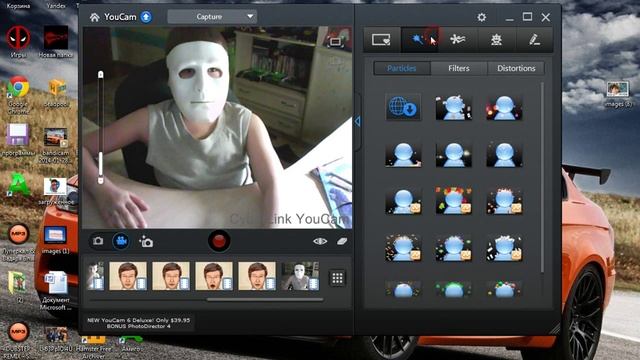
Task: Open the images (8) desktop file
Action: [x=617, y=94]
